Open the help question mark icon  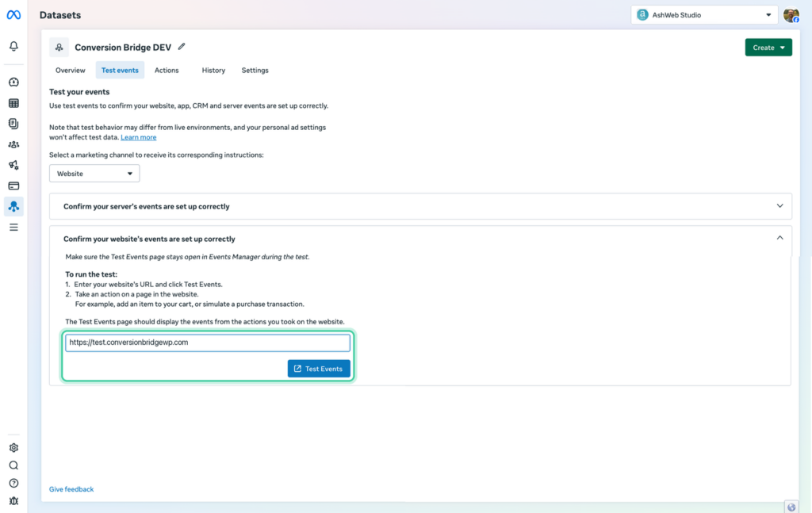pyautogui.click(x=13, y=483)
